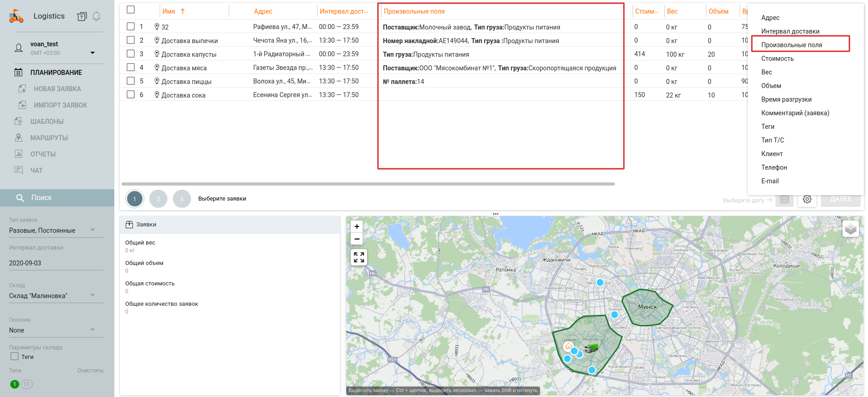
Task: Enable the Теги warehouse parameter checkbox
Action: pyautogui.click(x=15, y=357)
